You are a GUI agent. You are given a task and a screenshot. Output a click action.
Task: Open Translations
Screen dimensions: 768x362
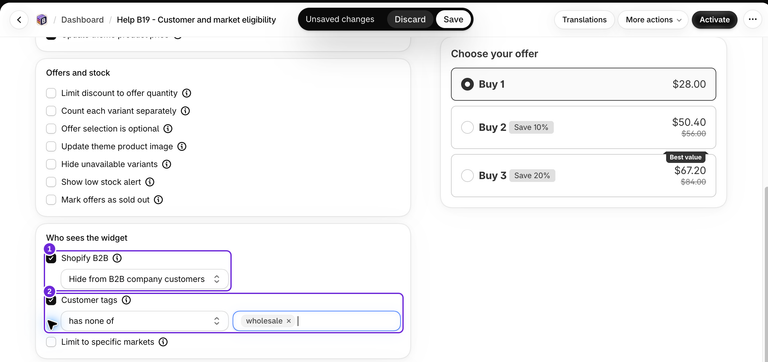click(x=584, y=20)
